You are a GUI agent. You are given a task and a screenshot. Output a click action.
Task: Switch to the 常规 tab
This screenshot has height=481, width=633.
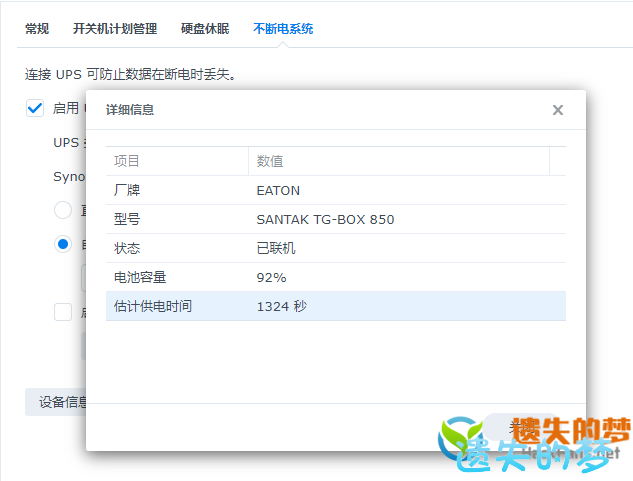[x=37, y=29]
